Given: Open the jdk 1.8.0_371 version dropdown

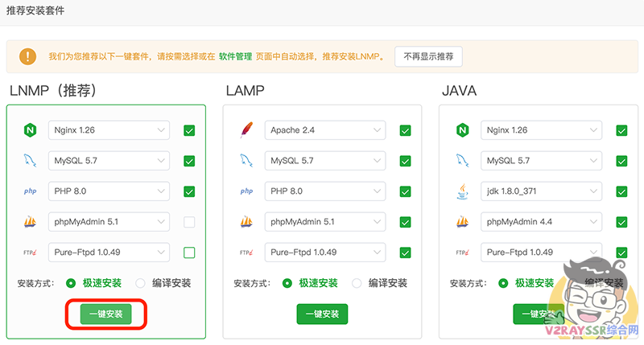Looking at the screenshot, I should tap(541, 191).
